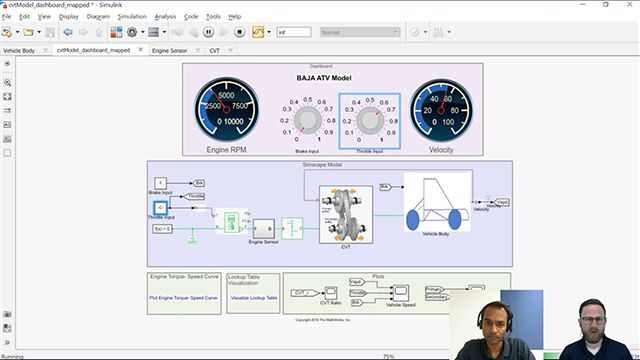Click the Hide/Show Explorer Bar icon
This screenshot has width=640, height=360.
pyautogui.click(x=7, y=64)
